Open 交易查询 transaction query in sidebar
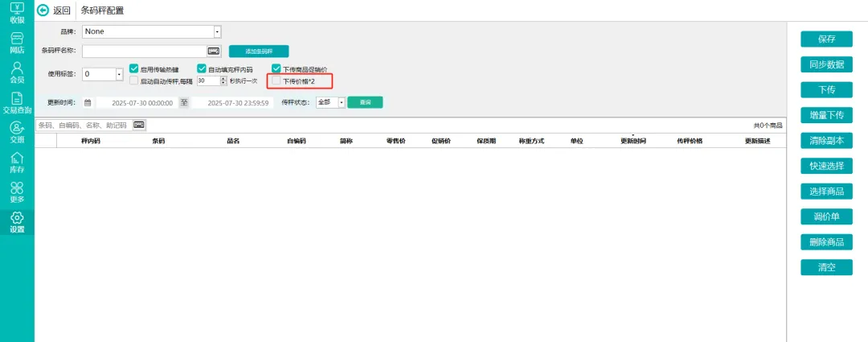Screen dimensions: 868x342 tap(17, 103)
